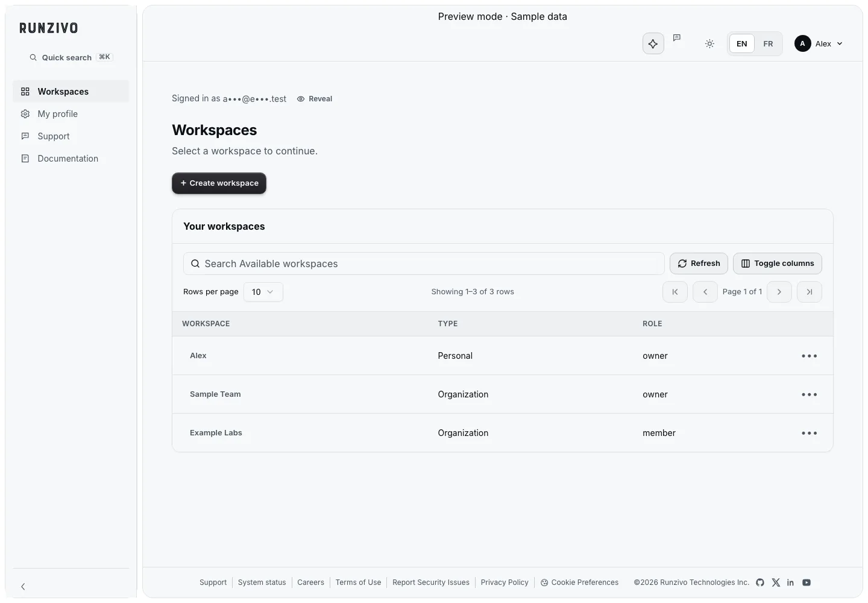Open My profile in the sidebar

[71, 114]
